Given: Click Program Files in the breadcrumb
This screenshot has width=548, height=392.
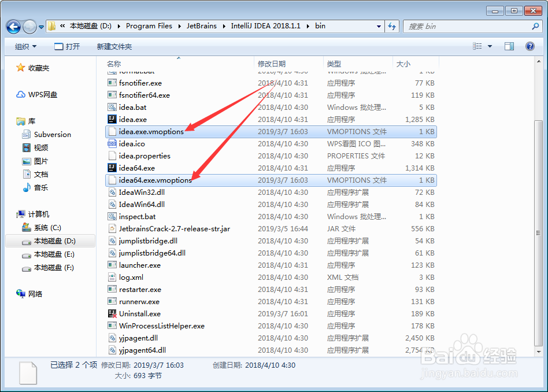Looking at the screenshot, I should [x=149, y=26].
